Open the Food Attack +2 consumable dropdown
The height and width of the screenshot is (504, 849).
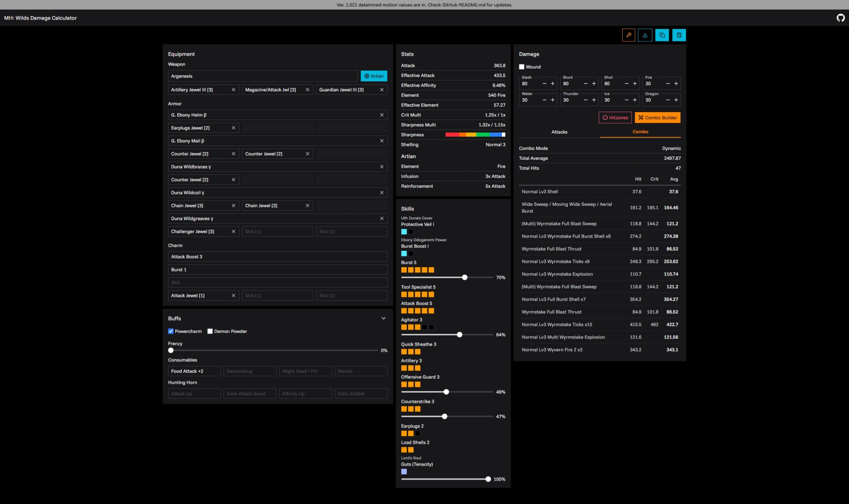pyautogui.click(x=194, y=371)
